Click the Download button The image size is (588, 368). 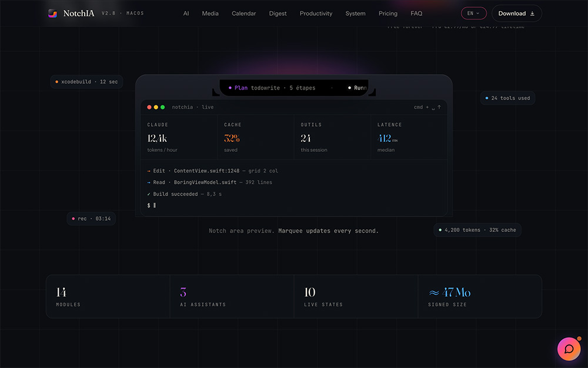click(x=516, y=13)
